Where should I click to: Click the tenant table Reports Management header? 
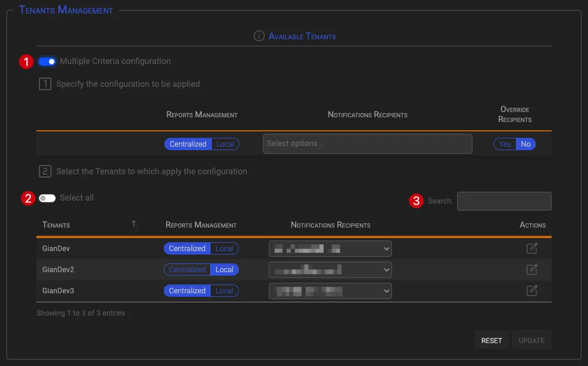201,225
